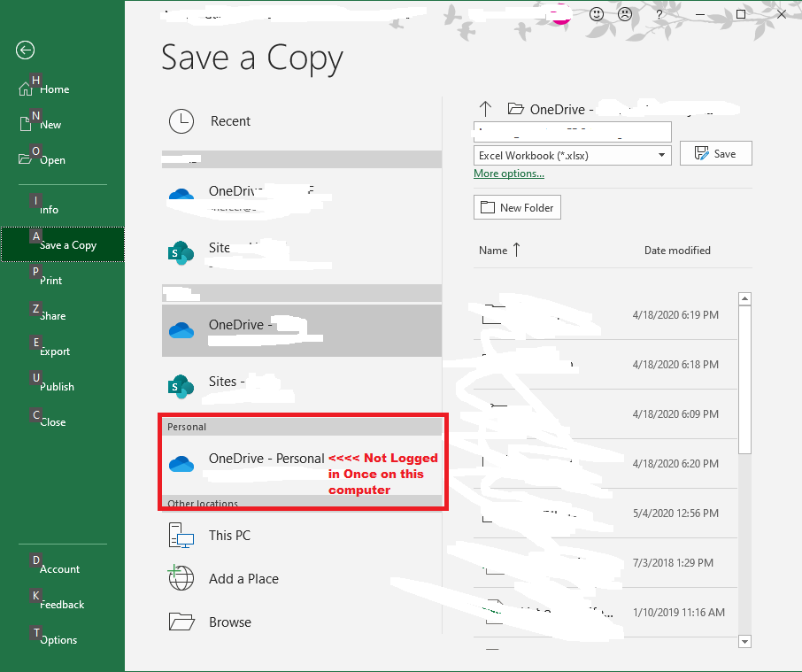Choose the Sites SharePoint location below selected OneDrive
The height and width of the screenshot is (672, 802).
(302, 387)
